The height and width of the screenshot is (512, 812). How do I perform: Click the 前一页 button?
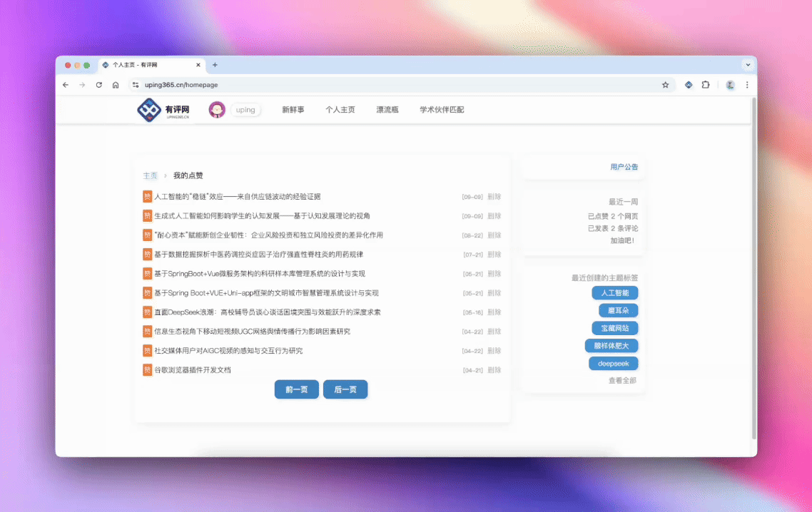(x=296, y=389)
